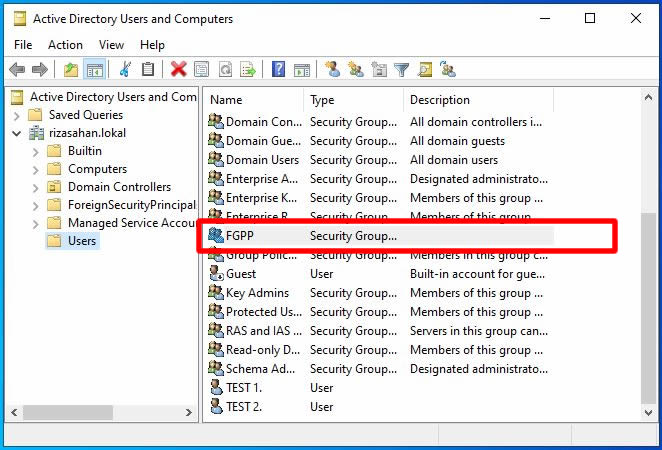
Task: Click the Find objects toolbar icon
Action: pos(425,69)
